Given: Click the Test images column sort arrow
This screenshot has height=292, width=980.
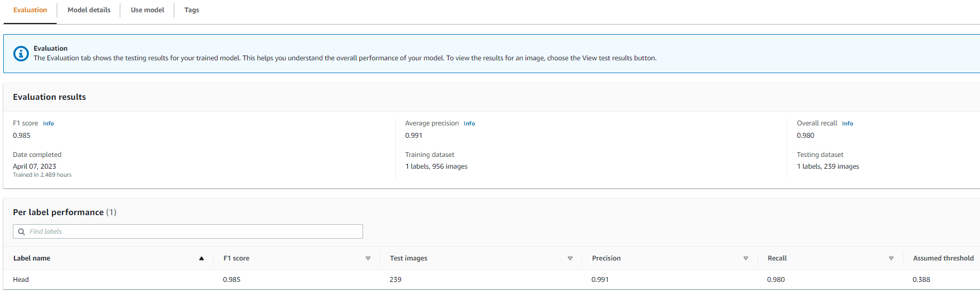Looking at the screenshot, I should (x=570, y=258).
